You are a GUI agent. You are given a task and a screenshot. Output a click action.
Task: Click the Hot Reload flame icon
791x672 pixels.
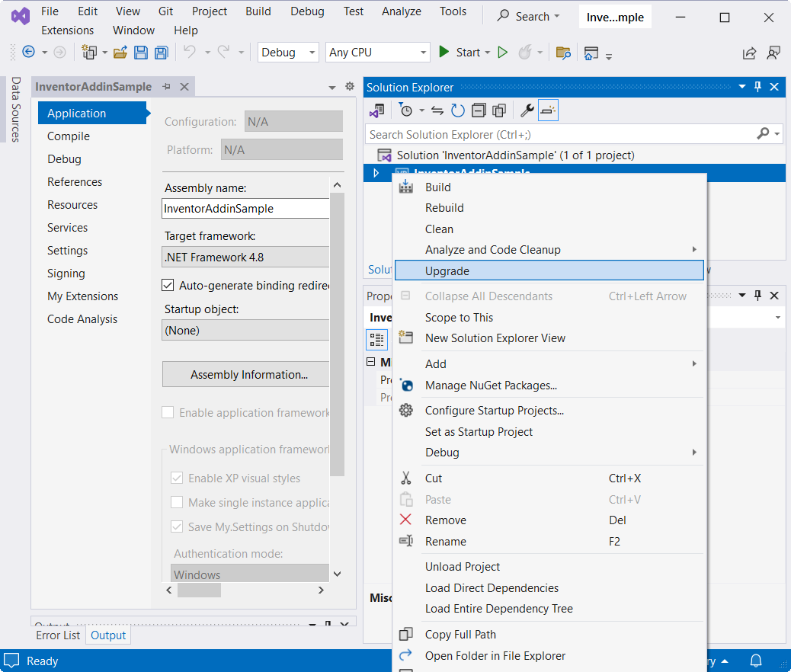524,52
